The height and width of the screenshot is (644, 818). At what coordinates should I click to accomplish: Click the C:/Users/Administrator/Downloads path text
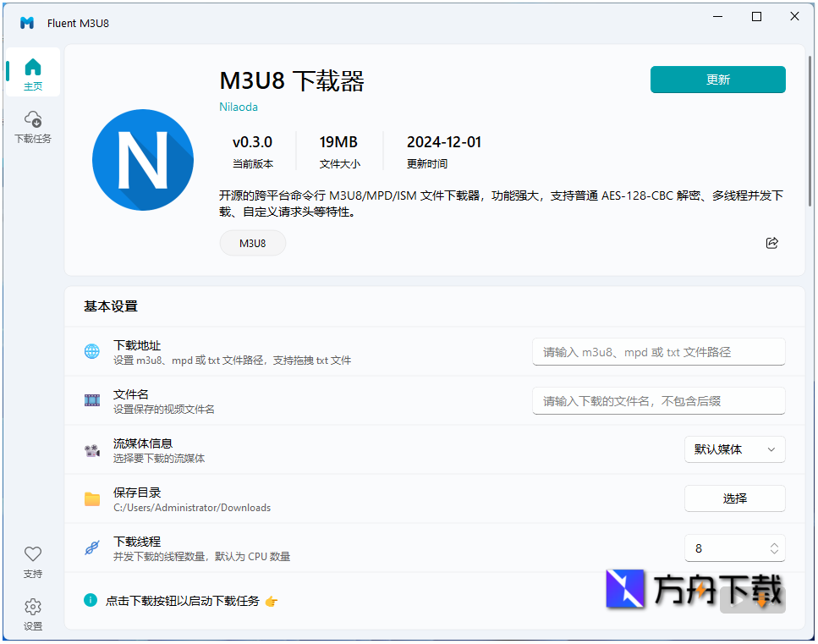(x=192, y=508)
